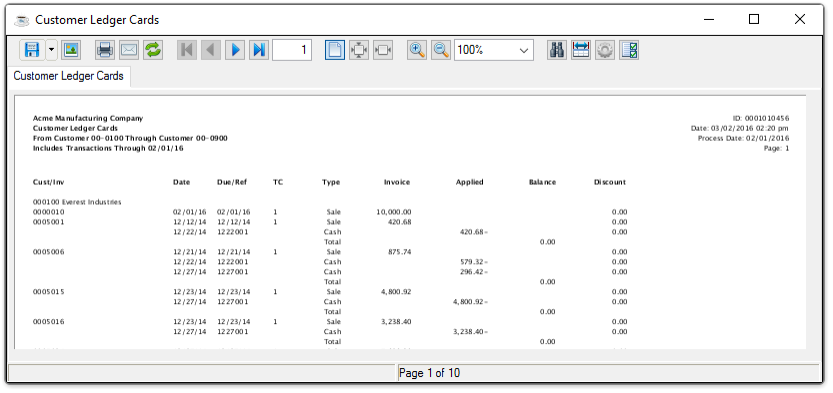Click invoice number 0005001
This screenshot has width=833, height=393.
(x=48, y=222)
